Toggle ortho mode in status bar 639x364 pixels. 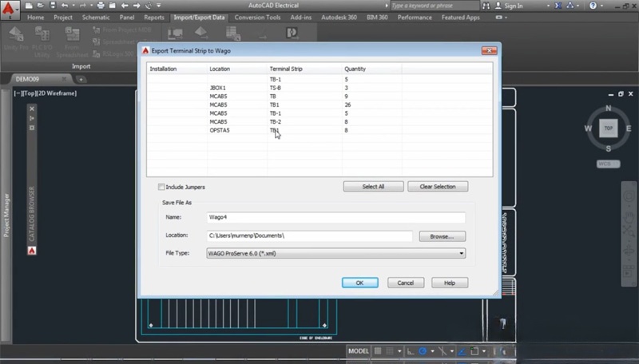(411, 351)
